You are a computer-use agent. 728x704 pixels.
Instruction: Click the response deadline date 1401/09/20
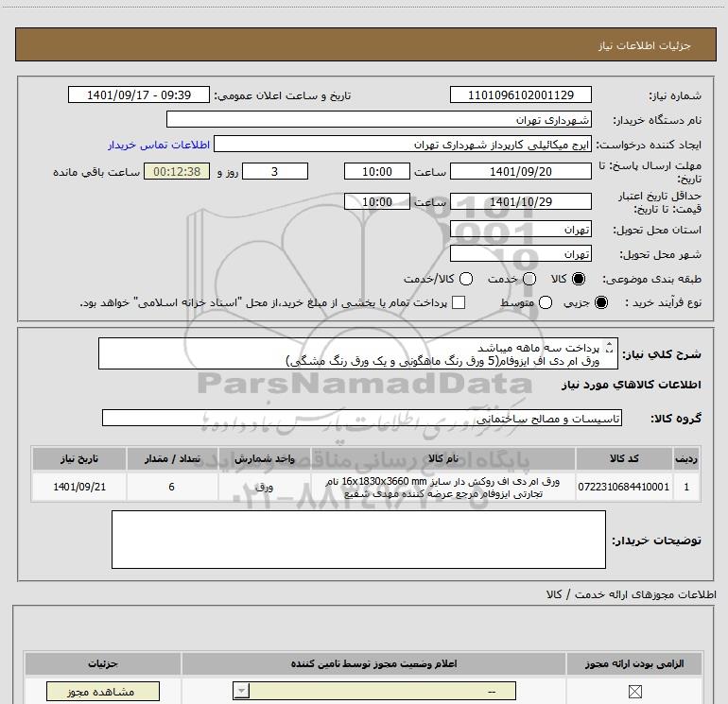(x=520, y=171)
